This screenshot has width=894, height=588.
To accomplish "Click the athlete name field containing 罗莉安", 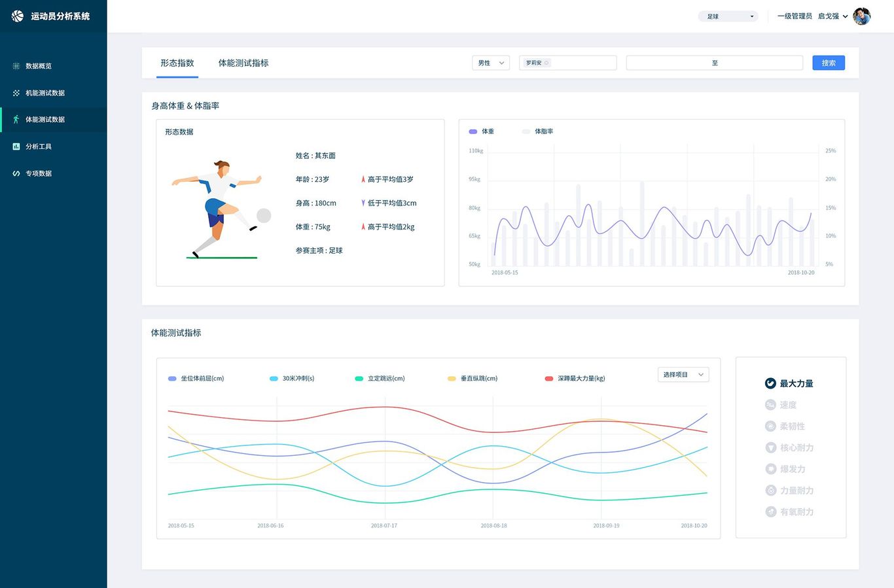I will [568, 63].
